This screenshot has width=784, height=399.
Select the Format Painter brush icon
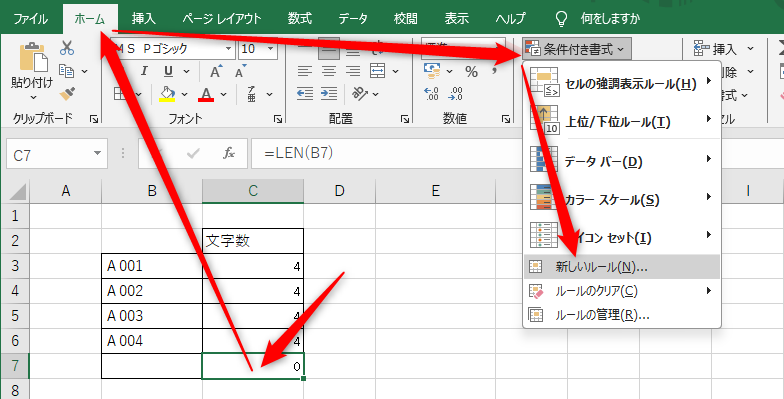[67, 94]
